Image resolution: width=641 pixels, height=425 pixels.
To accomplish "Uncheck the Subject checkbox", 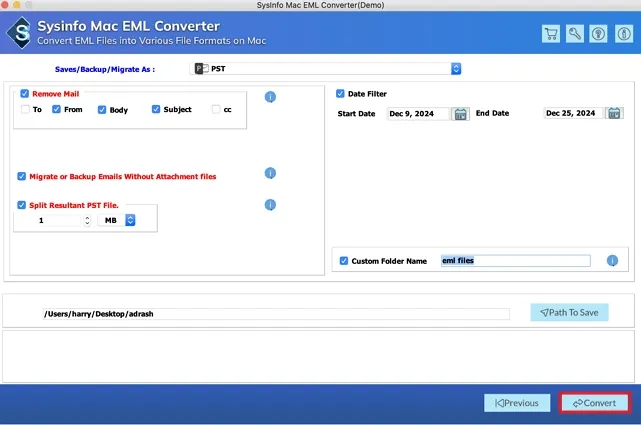I will [156, 109].
